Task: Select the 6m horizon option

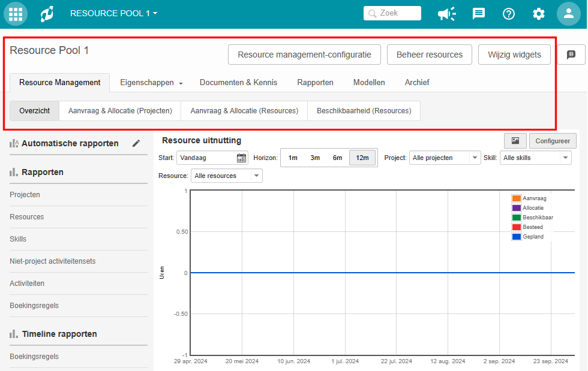Action: 337,157
